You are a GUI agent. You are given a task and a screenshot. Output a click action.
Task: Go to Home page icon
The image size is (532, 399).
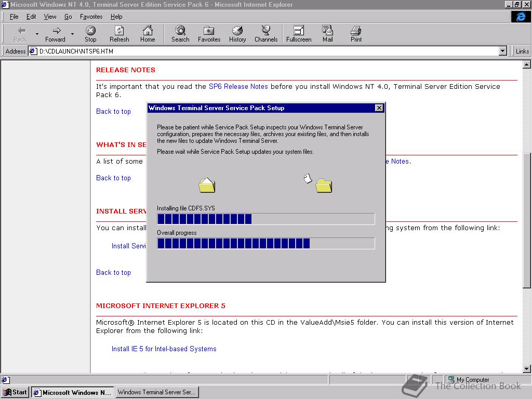pyautogui.click(x=148, y=31)
